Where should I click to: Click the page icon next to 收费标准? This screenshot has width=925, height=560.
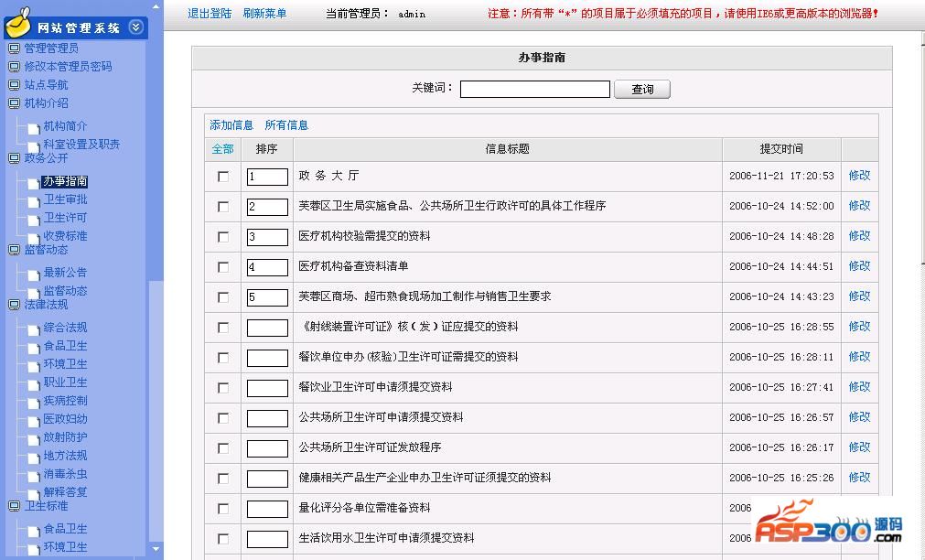[x=34, y=238]
